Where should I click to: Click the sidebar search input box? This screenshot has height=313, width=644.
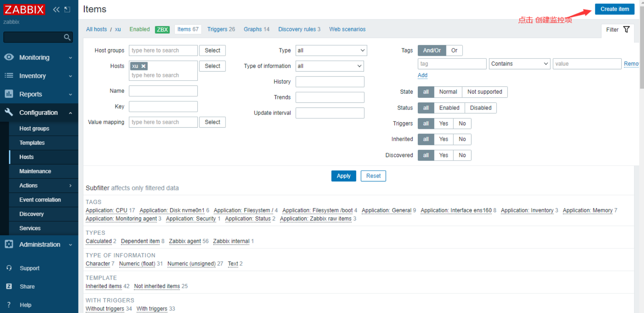pos(38,37)
